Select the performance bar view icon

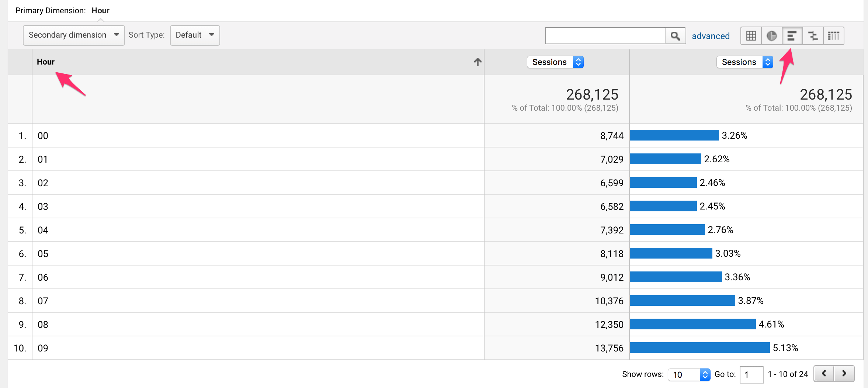pyautogui.click(x=792, y=36)
